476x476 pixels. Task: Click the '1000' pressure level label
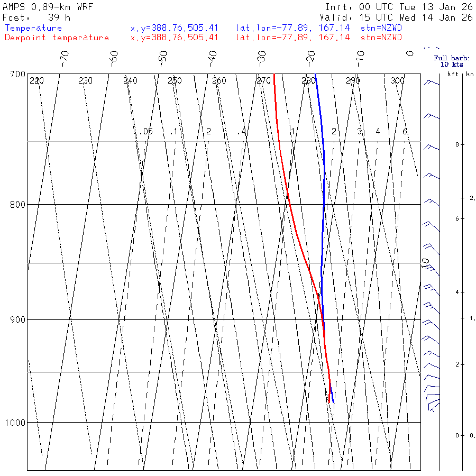15,423
